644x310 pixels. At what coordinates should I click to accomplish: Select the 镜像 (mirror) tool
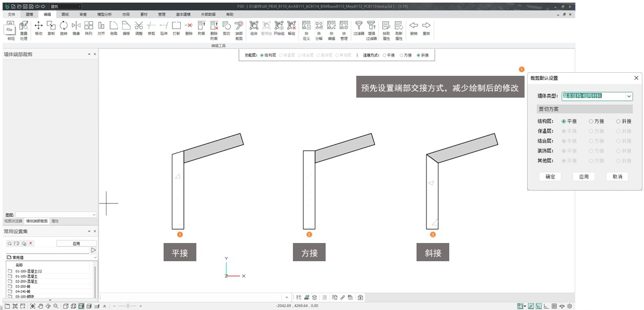(x=76, y=29)
